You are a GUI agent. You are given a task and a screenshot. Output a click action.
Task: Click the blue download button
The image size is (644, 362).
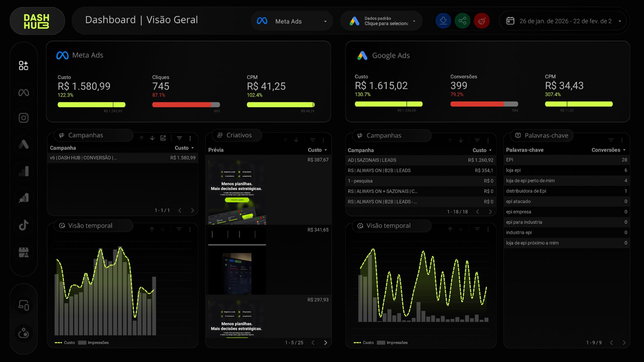(x=443, y=21)
